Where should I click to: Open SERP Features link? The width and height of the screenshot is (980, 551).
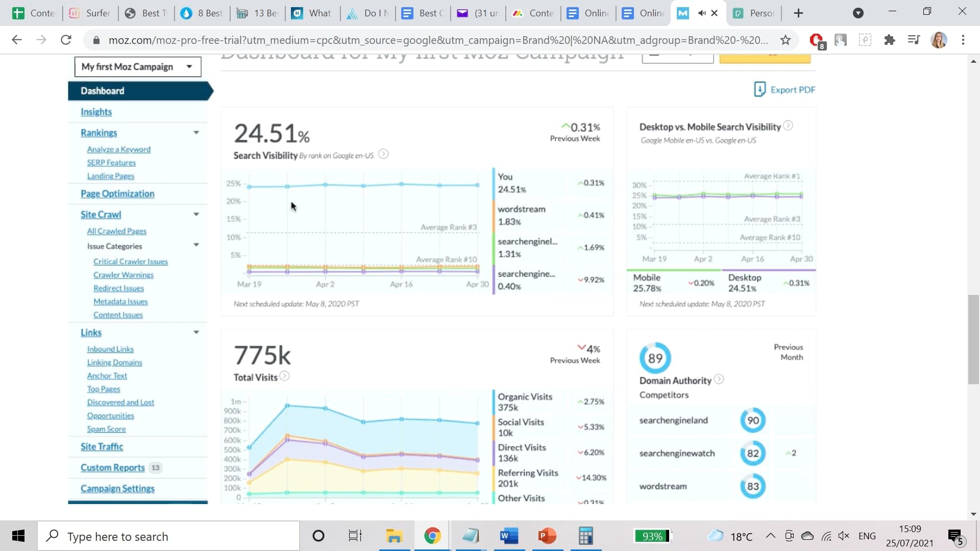(111, 163)
